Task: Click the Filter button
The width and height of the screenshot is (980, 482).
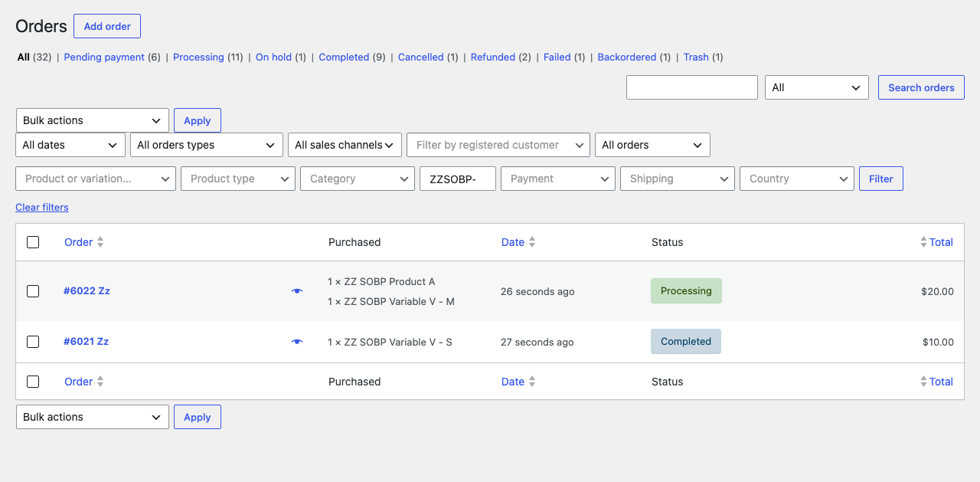Action: tap(881, 179)
